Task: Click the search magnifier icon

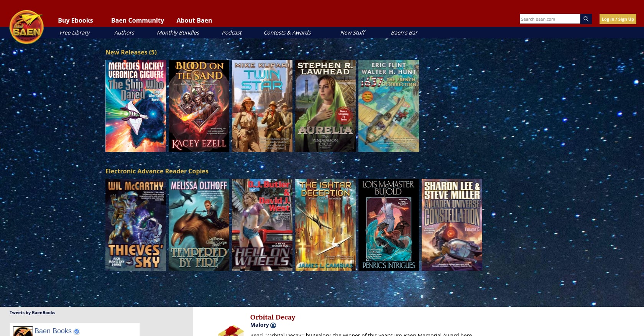Action: tap(586, 19)
